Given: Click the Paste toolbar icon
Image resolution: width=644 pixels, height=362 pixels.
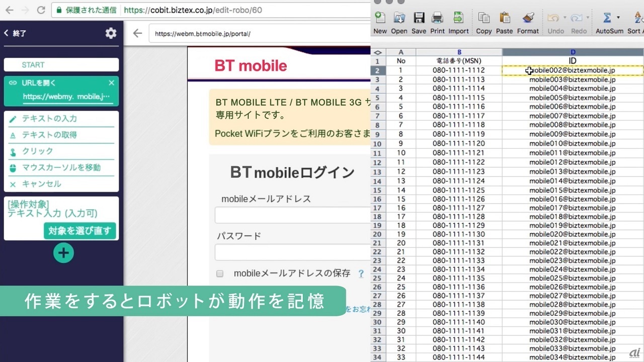Looking at the screenshot, I should pos(505,18).
